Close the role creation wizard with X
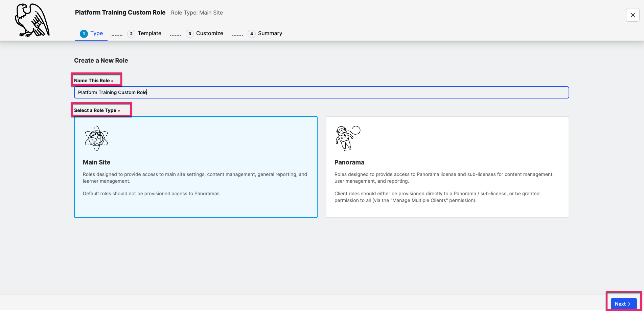 pyautogui.click(x=632, y=15)
